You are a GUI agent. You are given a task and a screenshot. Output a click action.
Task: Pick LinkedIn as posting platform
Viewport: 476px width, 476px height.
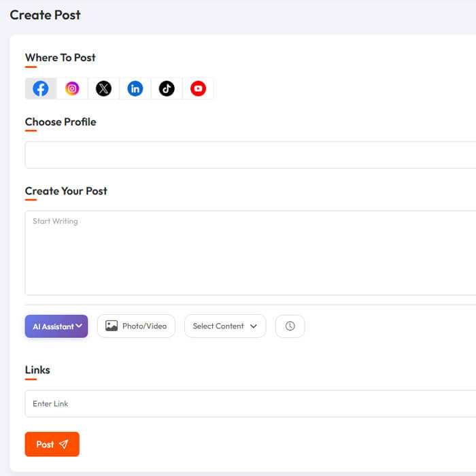pyautogui.click(x=135, y=88)
